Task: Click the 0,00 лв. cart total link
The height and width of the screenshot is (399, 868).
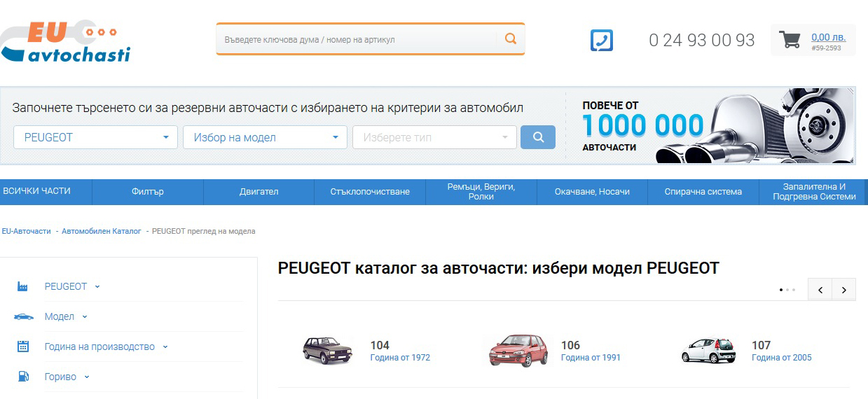Action: click(x=828, y=37)
